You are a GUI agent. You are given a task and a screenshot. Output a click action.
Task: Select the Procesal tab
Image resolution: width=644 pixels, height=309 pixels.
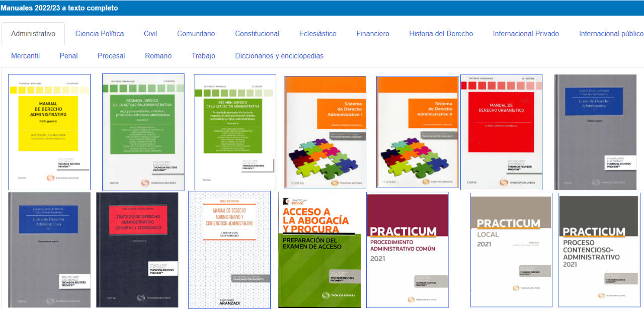[x=111, y=56]
